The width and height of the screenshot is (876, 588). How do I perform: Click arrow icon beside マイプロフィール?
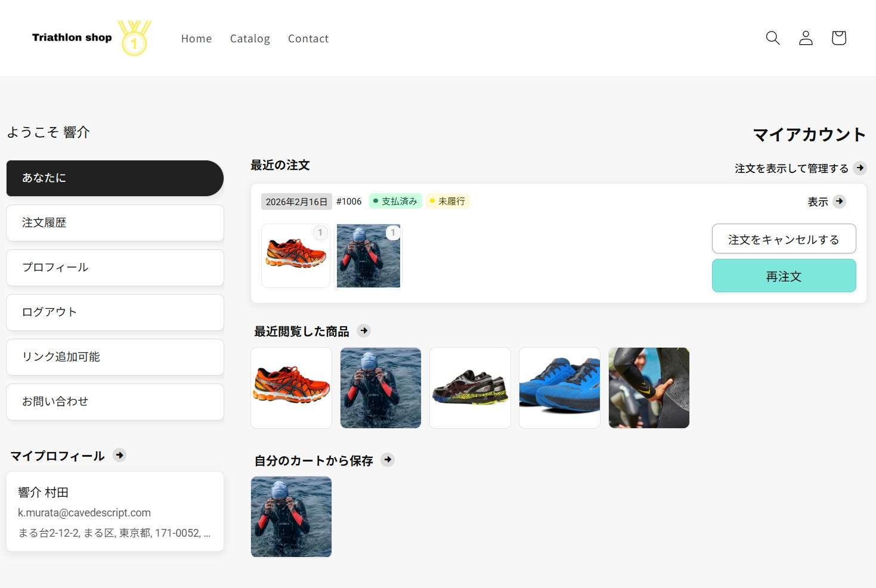[x=120, y=456]
